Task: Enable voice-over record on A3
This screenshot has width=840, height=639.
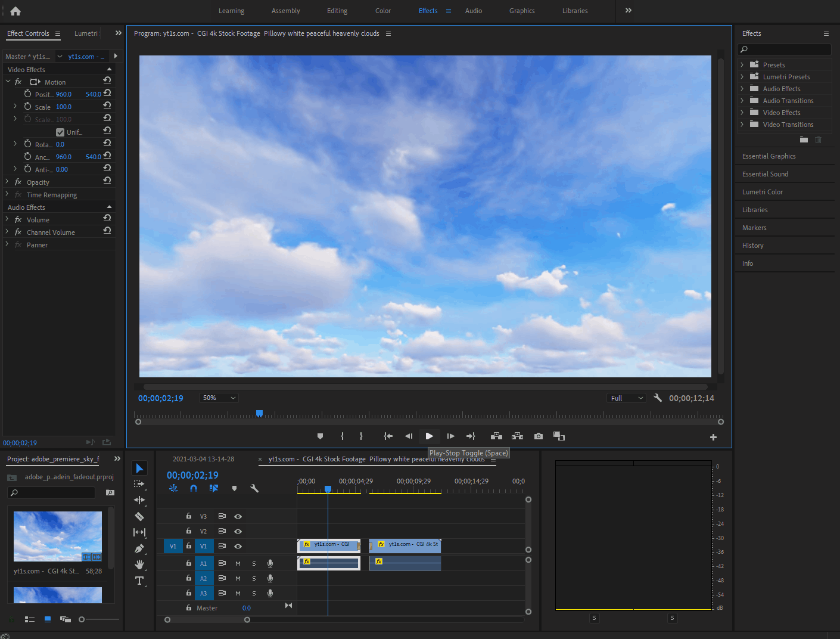Action: tap(270, 593)
